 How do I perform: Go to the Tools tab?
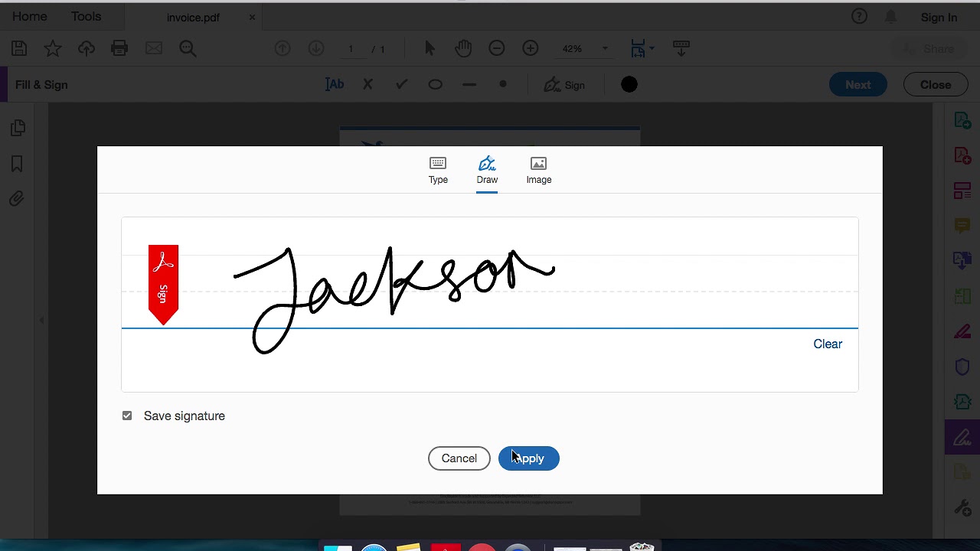(86, 16)
